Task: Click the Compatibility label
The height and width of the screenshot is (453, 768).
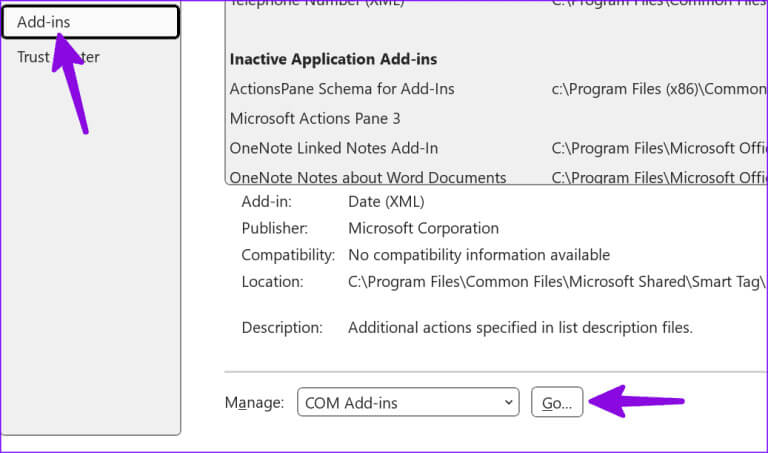Action: click(288, 255)
